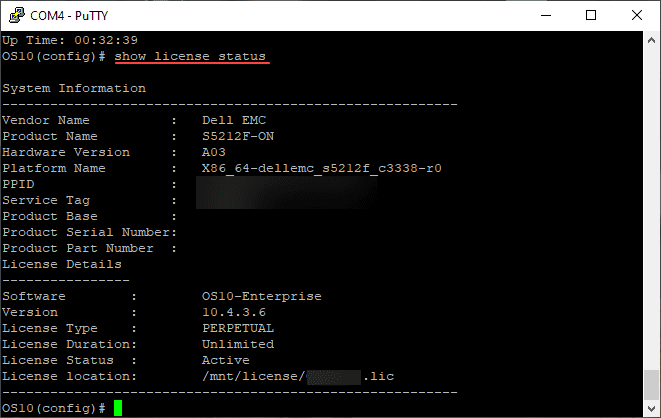Maximize the PuTTY terminal window
This screenshot has height=418, width=661.
tap(591, 14)
